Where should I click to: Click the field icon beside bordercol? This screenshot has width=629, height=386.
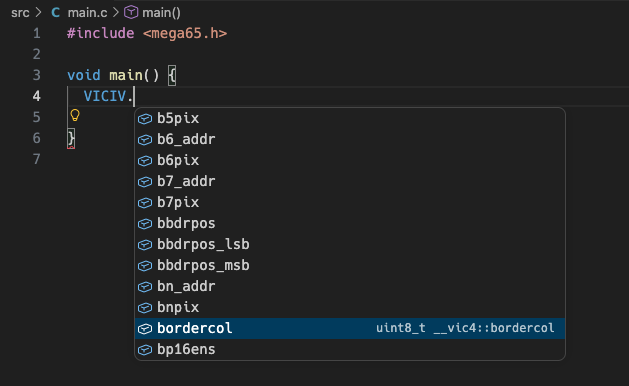pos(145,329)
